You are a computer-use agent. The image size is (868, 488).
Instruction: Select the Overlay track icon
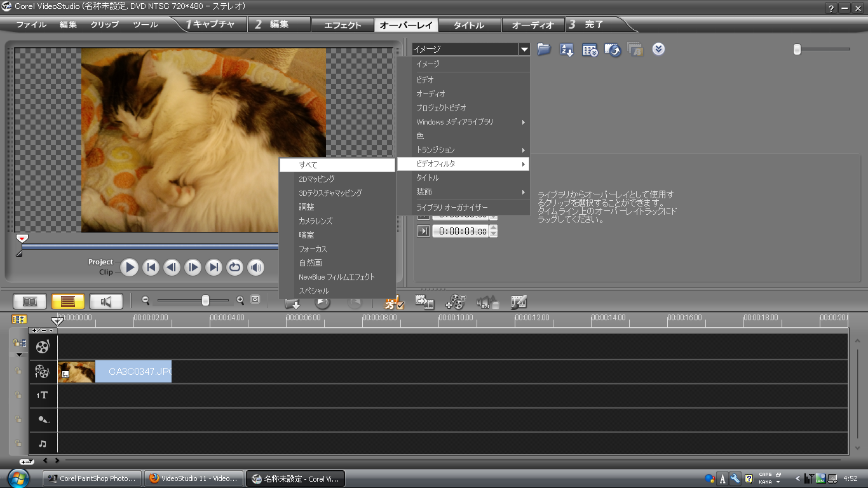point(43,372)
